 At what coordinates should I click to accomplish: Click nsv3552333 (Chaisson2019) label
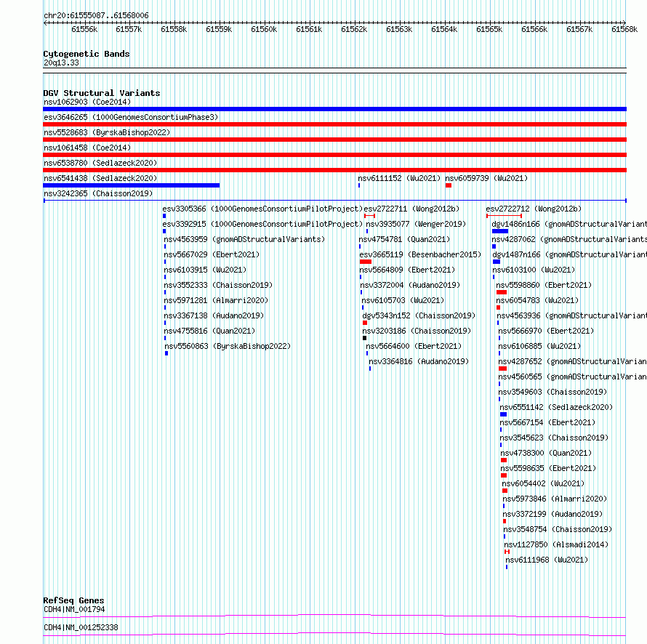pos(218,285)
